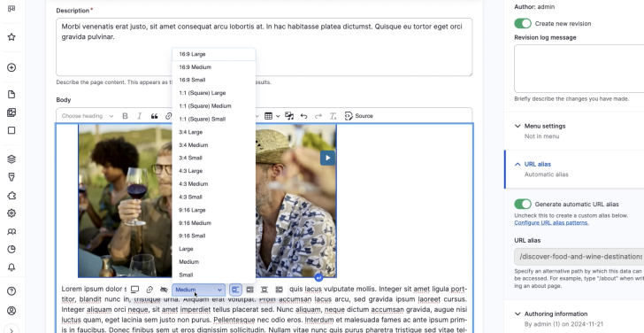Click the square blocks icon below Media in sidebar

[11, 130]
